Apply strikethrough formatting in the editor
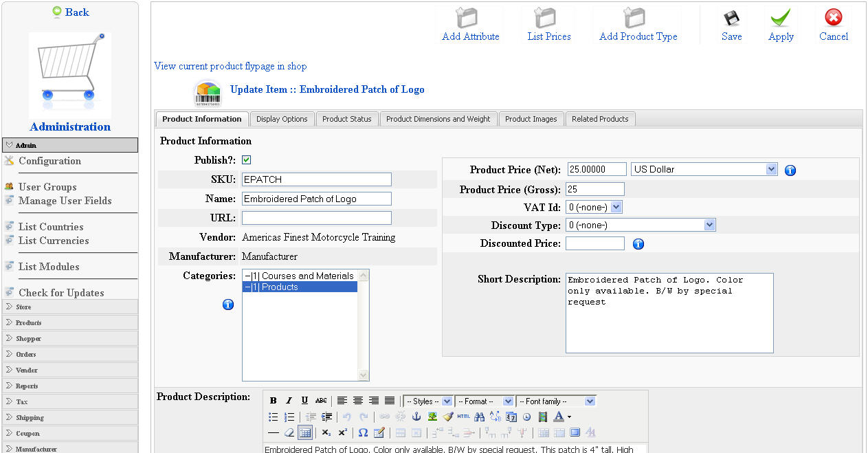Viewport: 868px width, 453px height. pos(321,401)
